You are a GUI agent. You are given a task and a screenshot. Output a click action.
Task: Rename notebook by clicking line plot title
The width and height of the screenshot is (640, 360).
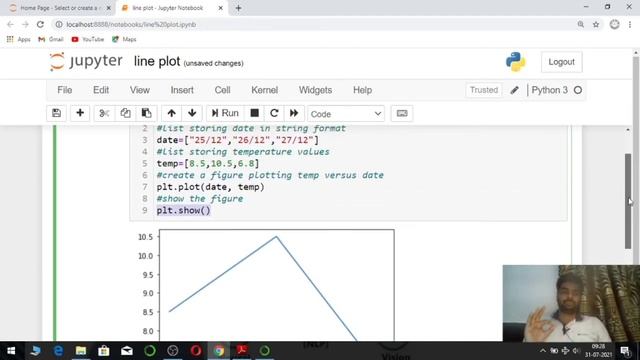[x=157, y=62]
